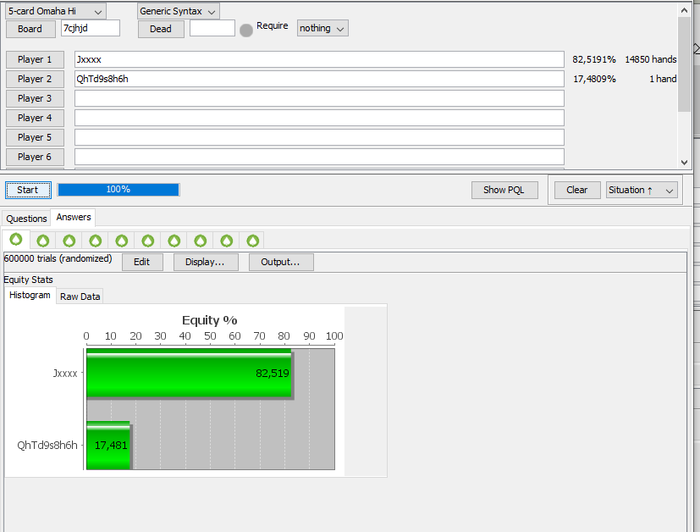
Task: Focus the empty Player 3 range field
Action: [x=319, y=98]
